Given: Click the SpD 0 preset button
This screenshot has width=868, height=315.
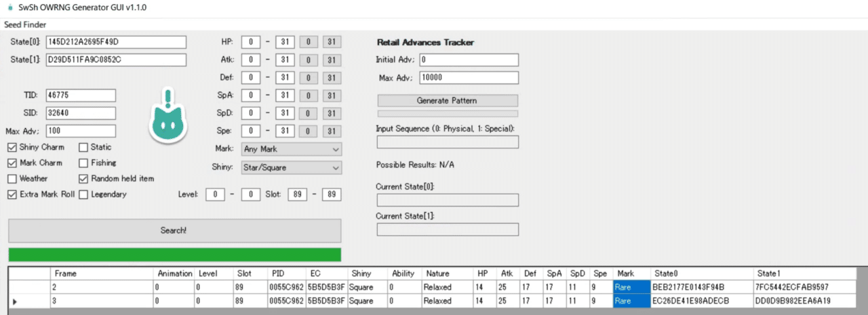Looking at the screenshot, I should coord(308,112).
